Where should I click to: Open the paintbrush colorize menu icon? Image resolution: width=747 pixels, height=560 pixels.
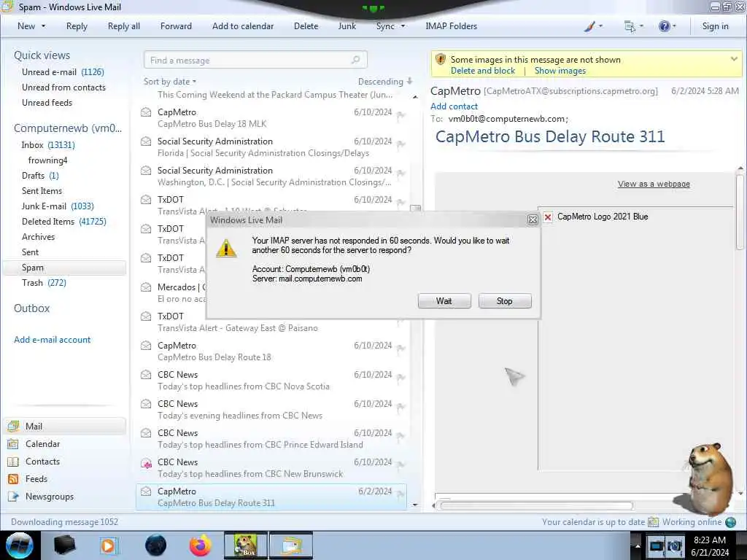tap(589, 26)
